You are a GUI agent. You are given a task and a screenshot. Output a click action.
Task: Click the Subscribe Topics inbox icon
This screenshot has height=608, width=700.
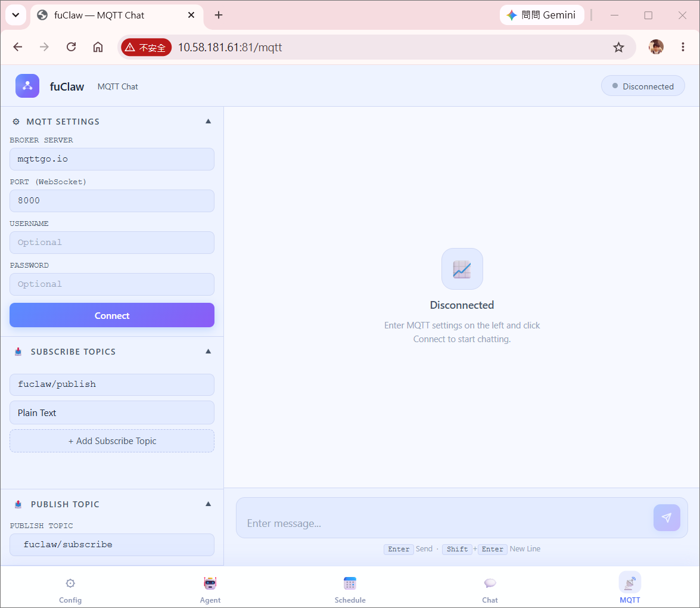pyautogui.click(x=18, y=352)
